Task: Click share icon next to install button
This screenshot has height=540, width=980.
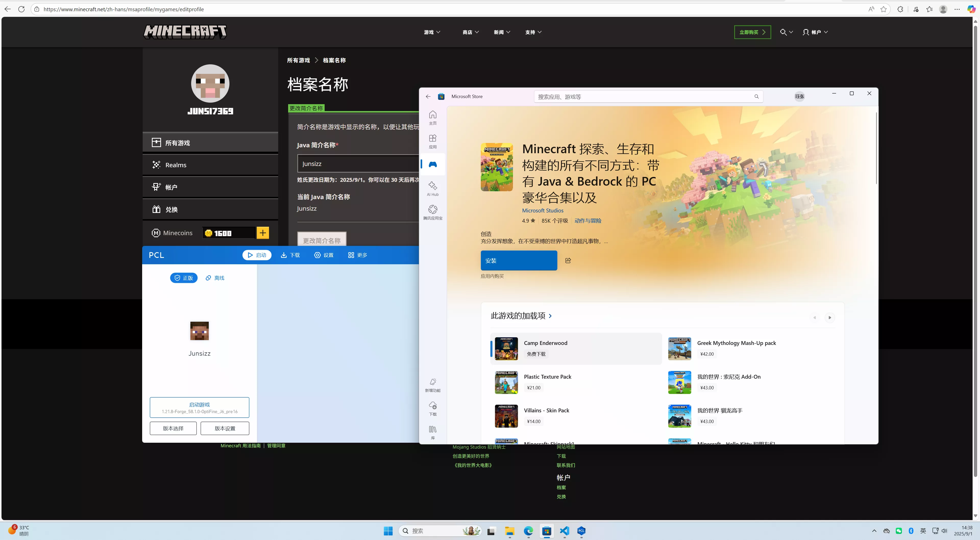Action: click(x=568, y=261)
